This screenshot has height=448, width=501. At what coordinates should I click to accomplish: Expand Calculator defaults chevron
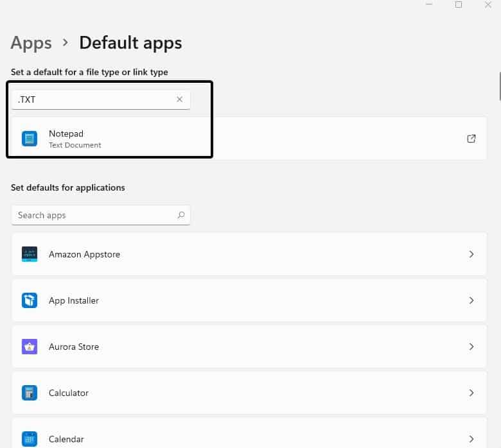click(471, 393)
